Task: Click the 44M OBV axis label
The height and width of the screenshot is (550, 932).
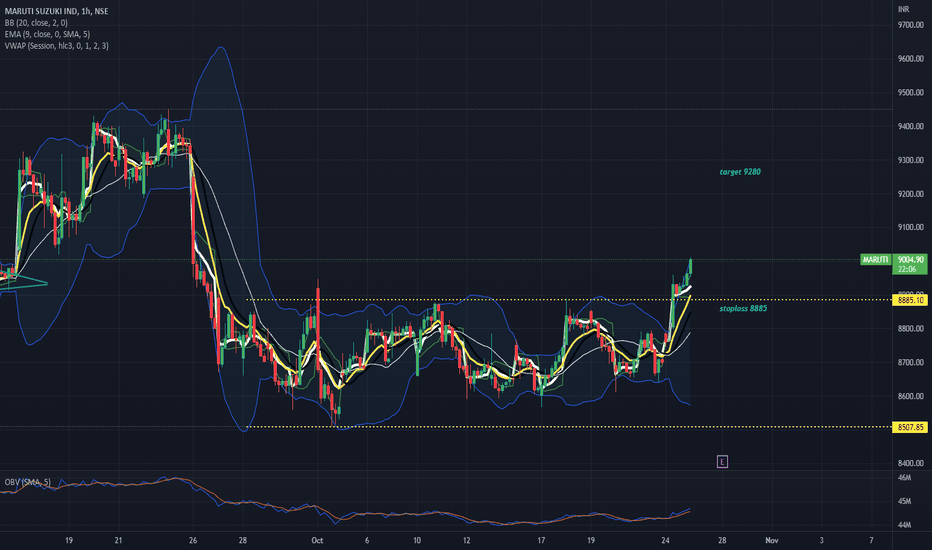Action: coord(904,525)
